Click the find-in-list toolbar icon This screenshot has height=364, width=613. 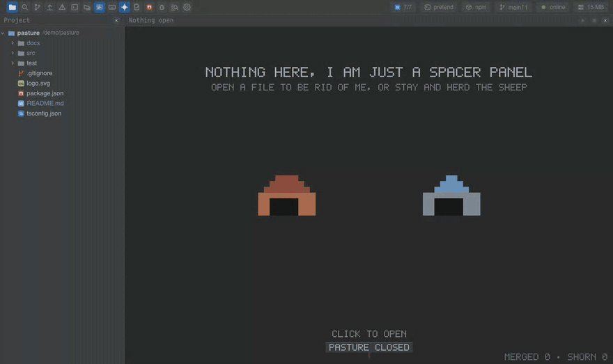click(x=174, y=7)
